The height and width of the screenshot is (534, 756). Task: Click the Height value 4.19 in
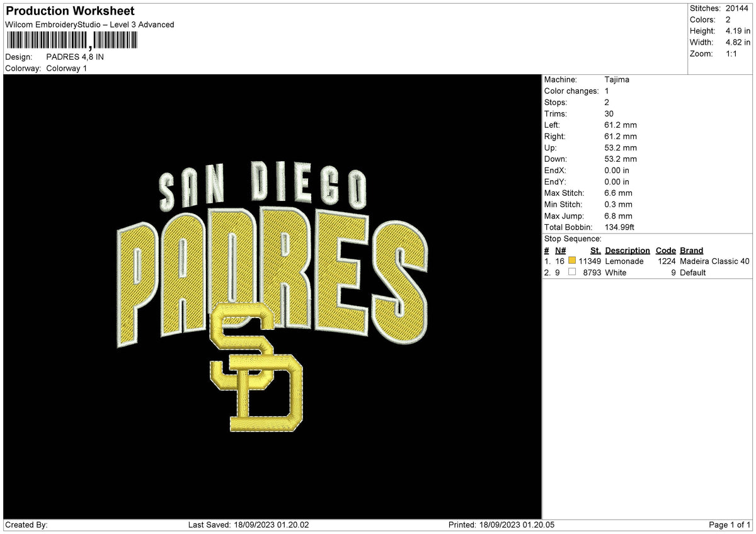point(738,31)
